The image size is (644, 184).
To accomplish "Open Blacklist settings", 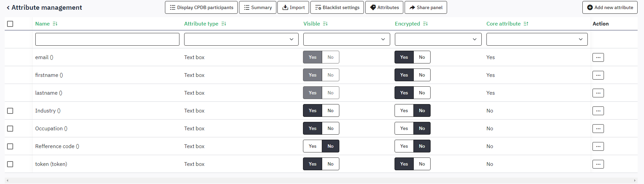I will click(337, 7).
